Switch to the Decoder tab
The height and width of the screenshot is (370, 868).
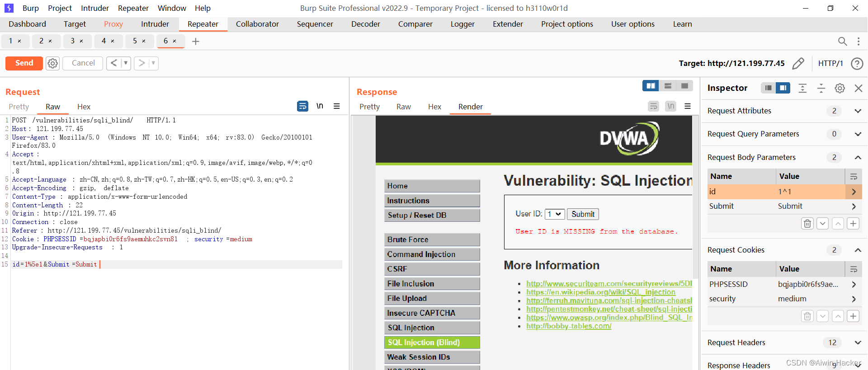[366, 24]
